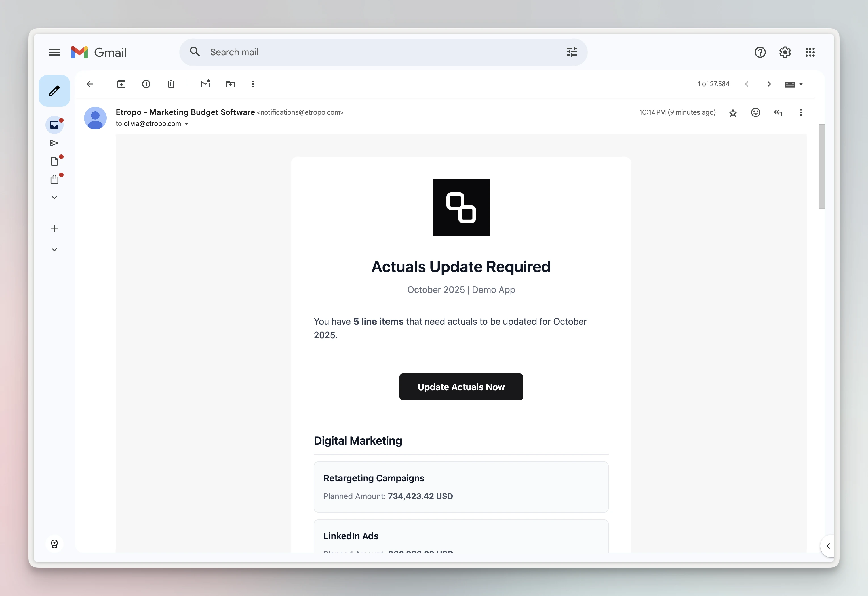Open the email's three-dot more menu

click(801, 112)
